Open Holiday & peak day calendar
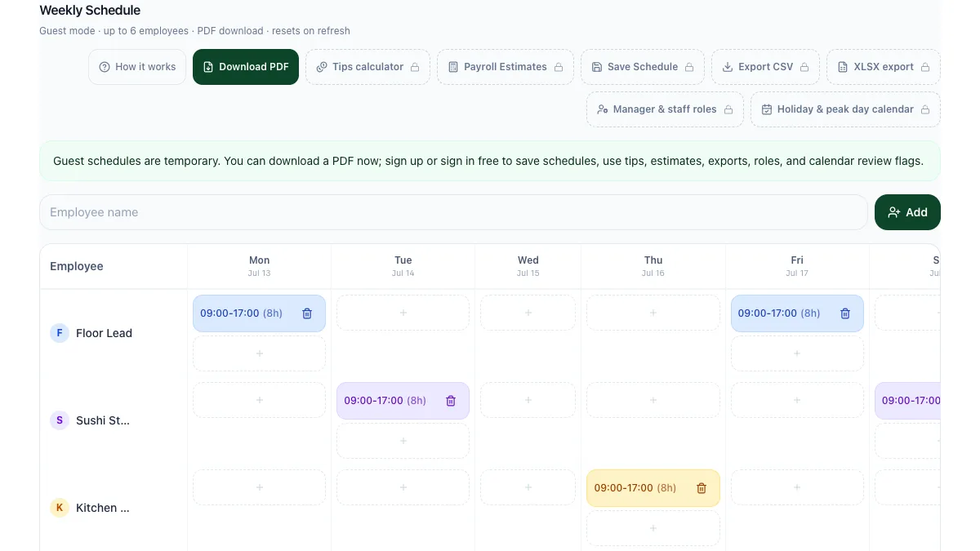The image size is (980, 551). pyautogui.click(x=845, y=109)
